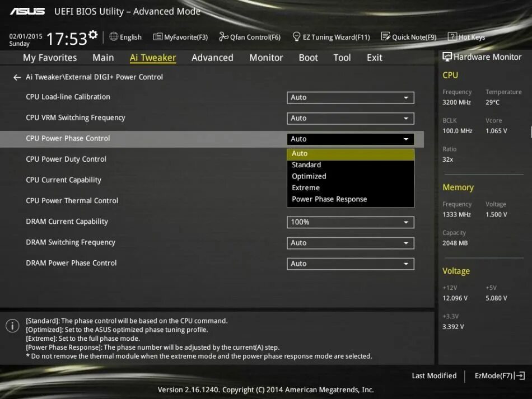Open the Tool tab
532x399 pixels.
point(342,58)
